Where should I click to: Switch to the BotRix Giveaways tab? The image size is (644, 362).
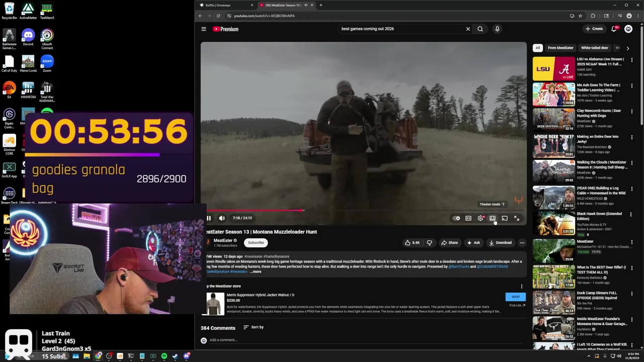[226, 5]
